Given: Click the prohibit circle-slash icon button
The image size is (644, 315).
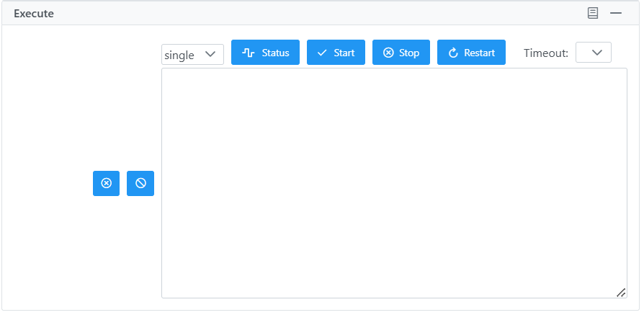Looking at the screenshot, I should click(140, 183).
